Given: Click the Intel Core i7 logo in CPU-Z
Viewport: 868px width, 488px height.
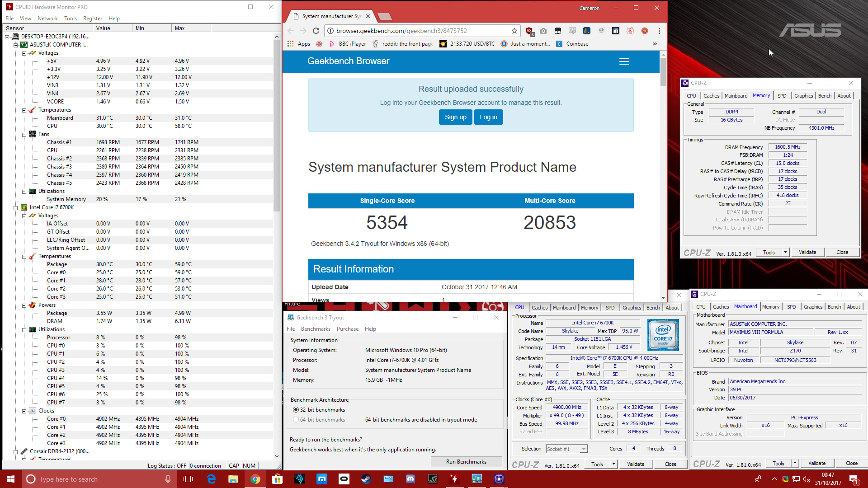Looking at the screenshot, I should (x=663, y=335).
